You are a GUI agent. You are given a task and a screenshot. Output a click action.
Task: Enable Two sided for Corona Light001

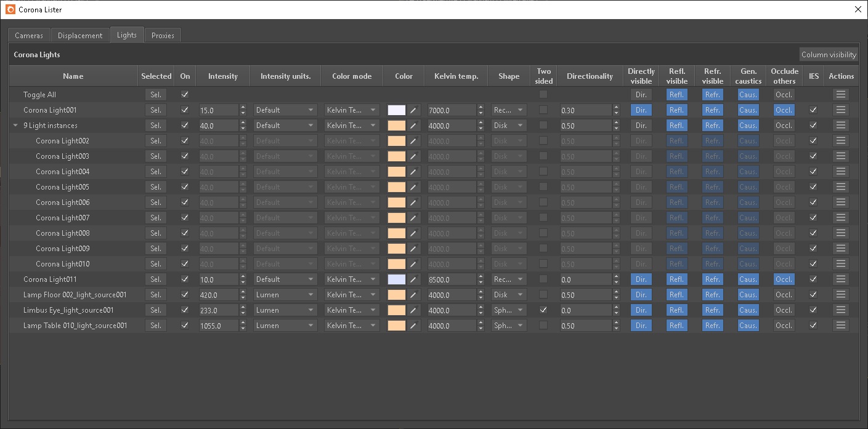pos(543,110)
